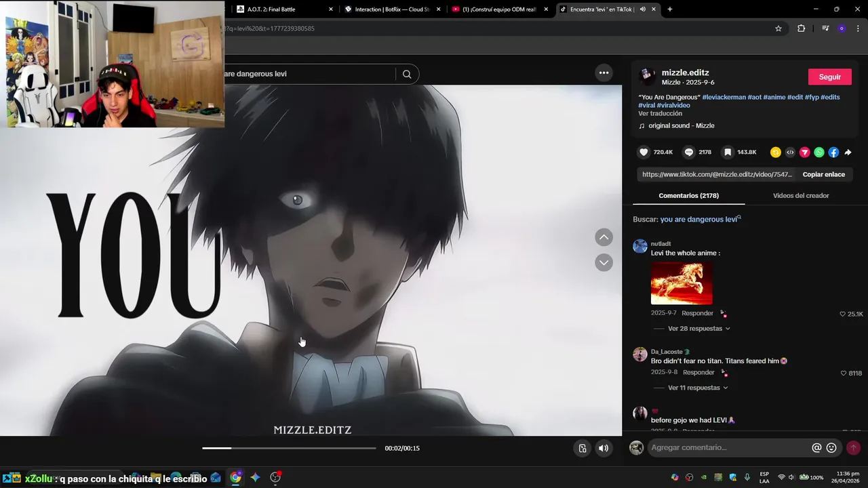Viewport: 868px width, 488px height.
Task: Like Da_Lacoste's comment with 8118 likes
Action: [x=844, y=373]
